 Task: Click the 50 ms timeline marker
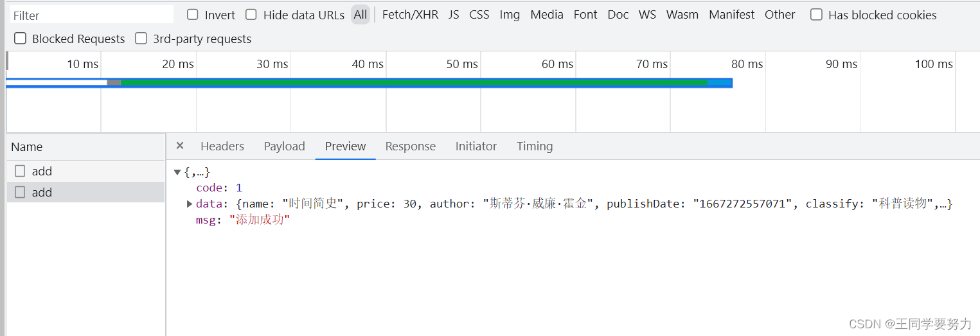[x=462, y=64]
